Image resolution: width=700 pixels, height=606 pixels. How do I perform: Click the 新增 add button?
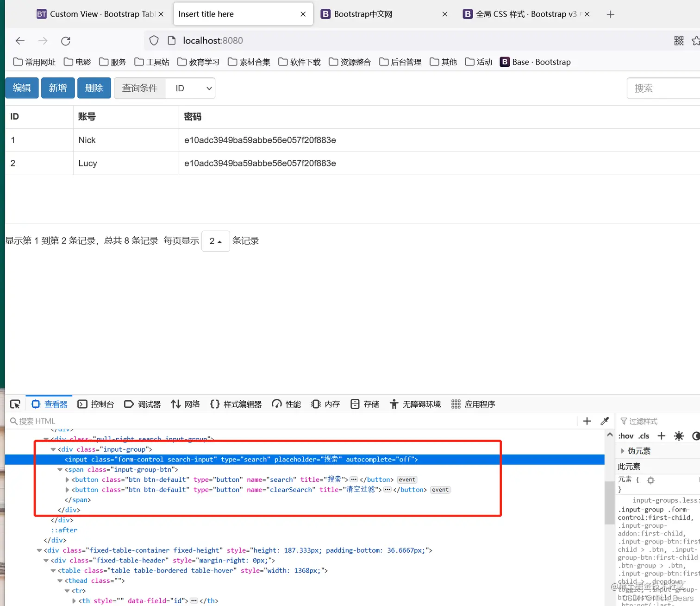tap(58, 88)
